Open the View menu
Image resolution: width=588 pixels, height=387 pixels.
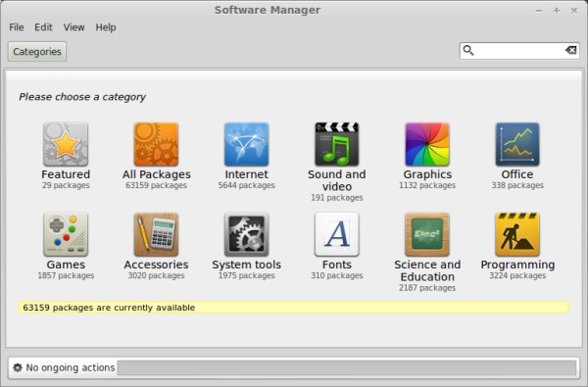click(x=73, y=27)
